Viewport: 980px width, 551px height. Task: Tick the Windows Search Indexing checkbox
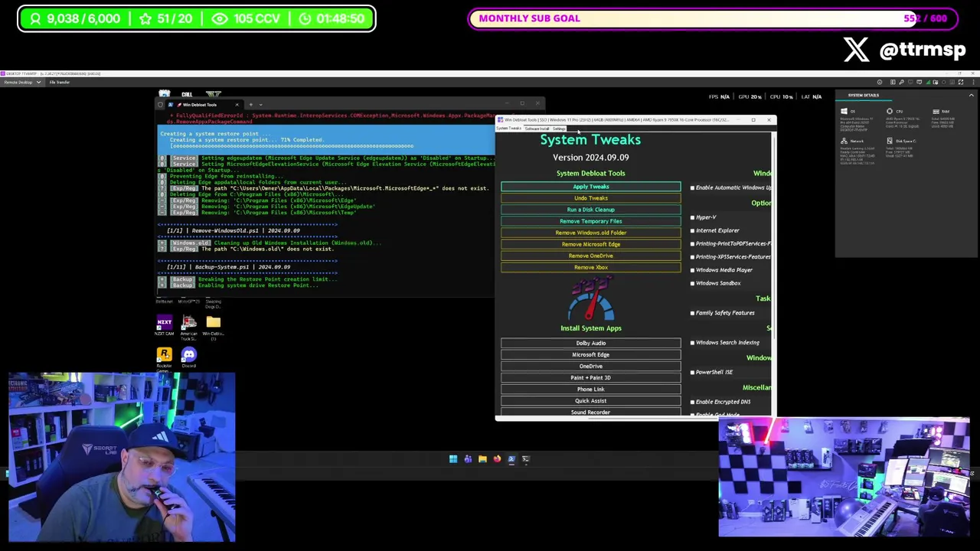tap(692, 342)
